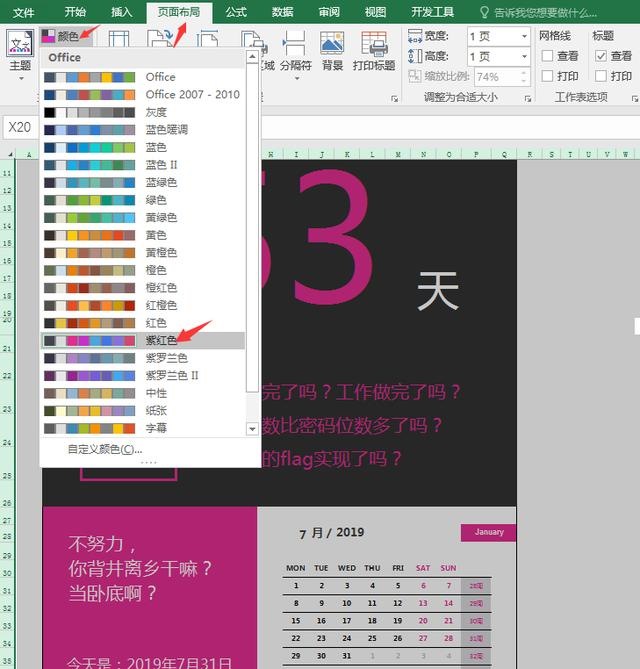The height and width of the screenshot is (669, 640).
Task: Choose the 橙色 color scheme
Action: tap(143, 270)
